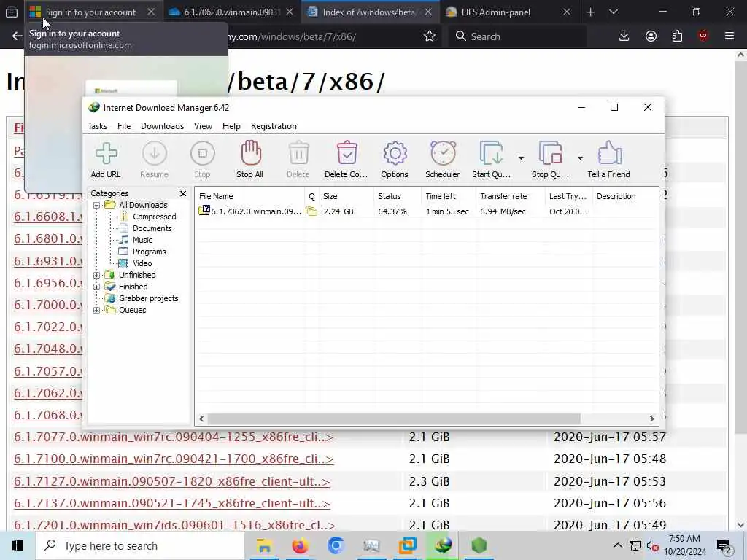Click the Add URL toolbar icon

pos(106,160)
